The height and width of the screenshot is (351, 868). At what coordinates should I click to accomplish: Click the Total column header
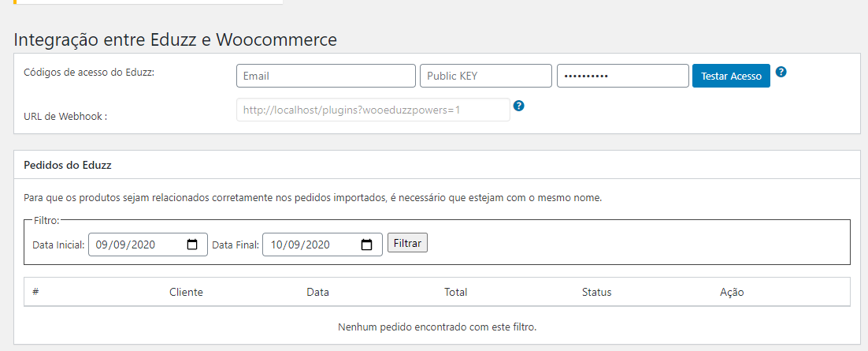click(x=455, y=292)
